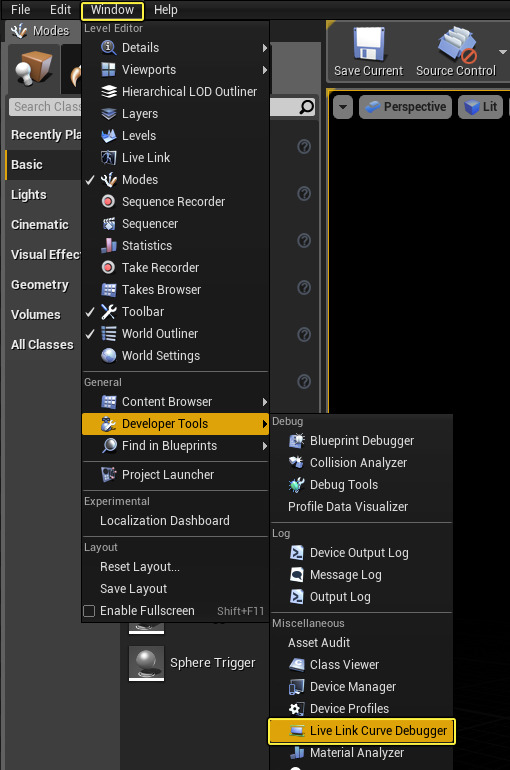Open the Source Control dropdown arrow
Viewport: 510px width, 770px height.
[x=503, y=52]
